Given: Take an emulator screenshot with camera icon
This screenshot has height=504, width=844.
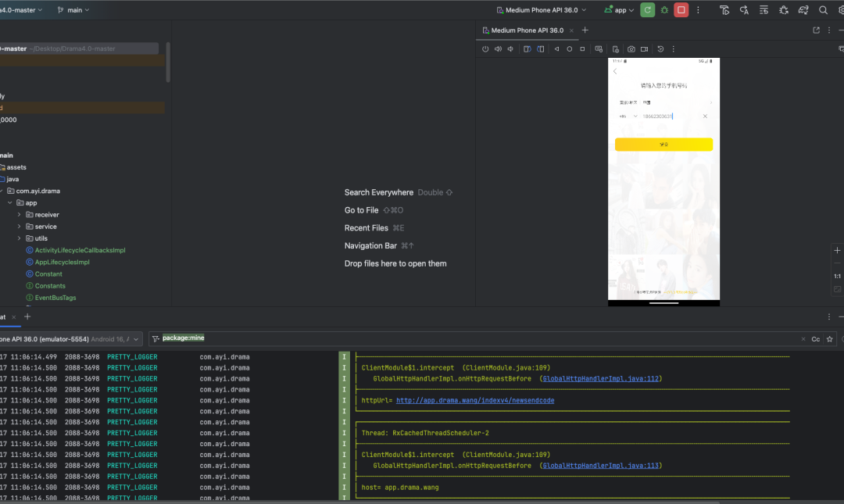Looking at the screenshot, I should point(631,48).
